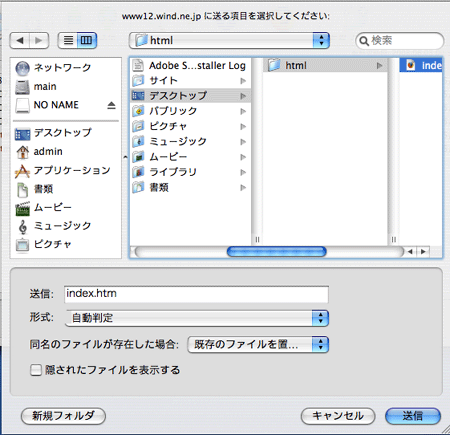Viewport: 450px width, 435px height.
Task: Select ネットワーク in the sidebar
Action: click(x=53, y=68)
